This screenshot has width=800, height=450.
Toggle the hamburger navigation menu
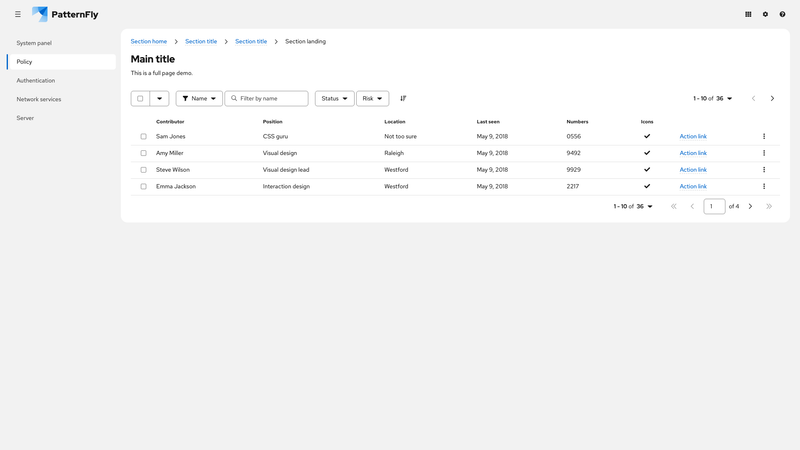pyautogui.click(x=18, y=14)
